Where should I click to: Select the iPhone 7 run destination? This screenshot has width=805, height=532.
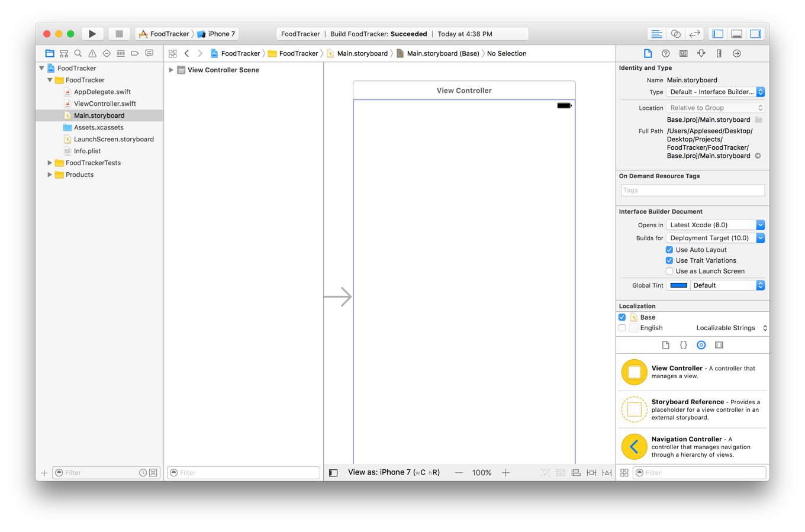coord(217,34)
